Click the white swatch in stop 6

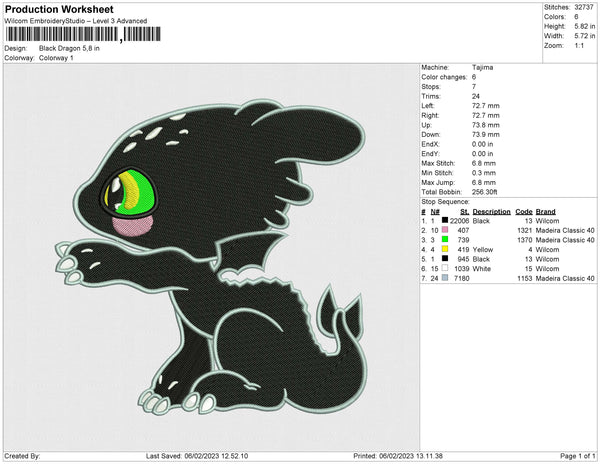coord(445,268)
